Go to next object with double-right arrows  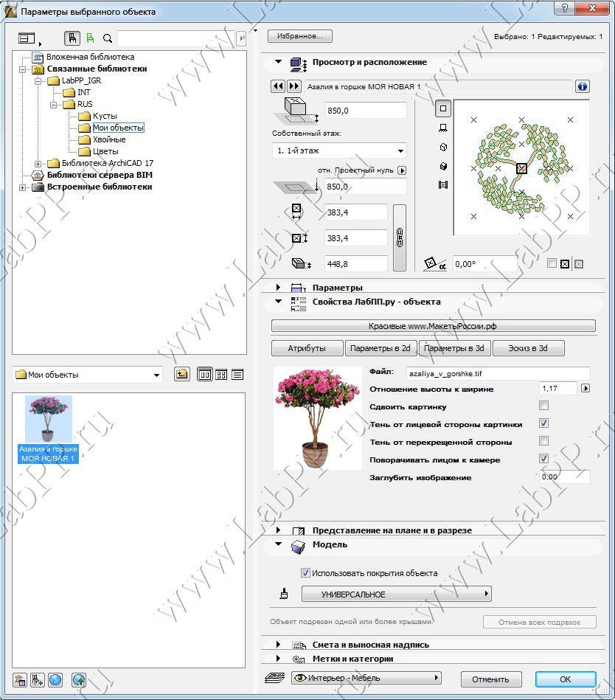click(293, 86)
